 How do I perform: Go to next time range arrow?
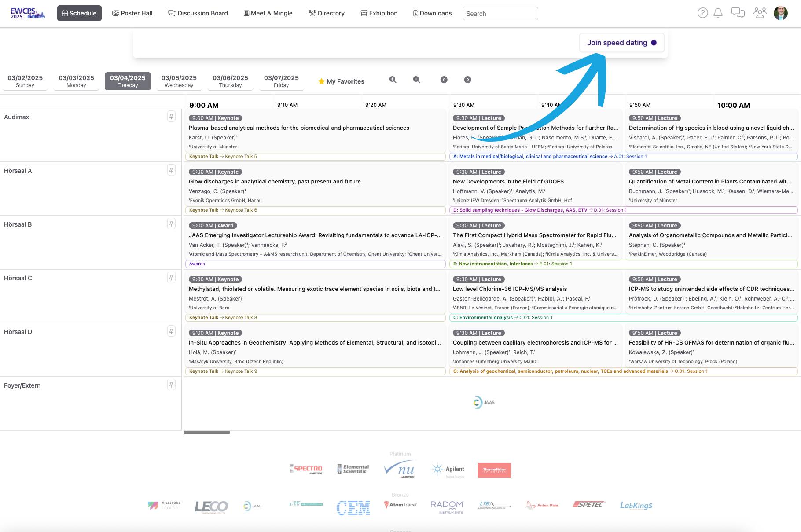467,80
